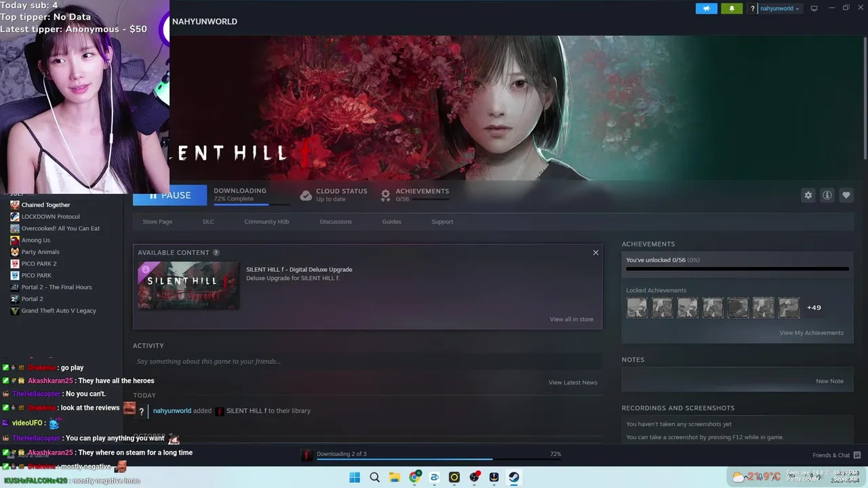Screen dimensions: 868x488
Task: Select Overcooked! All You Can Eat
Action: [60, 228]
